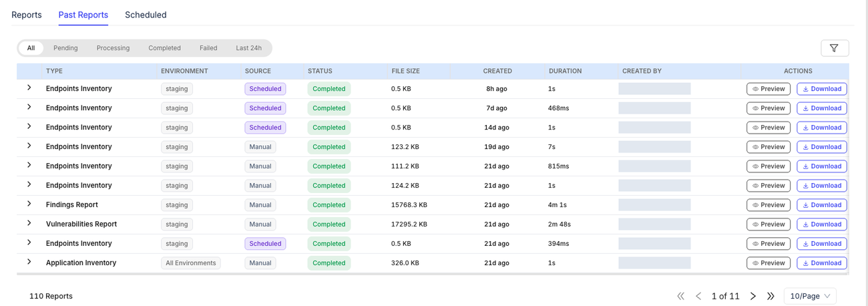Preview the Application Inventory report

769,263
